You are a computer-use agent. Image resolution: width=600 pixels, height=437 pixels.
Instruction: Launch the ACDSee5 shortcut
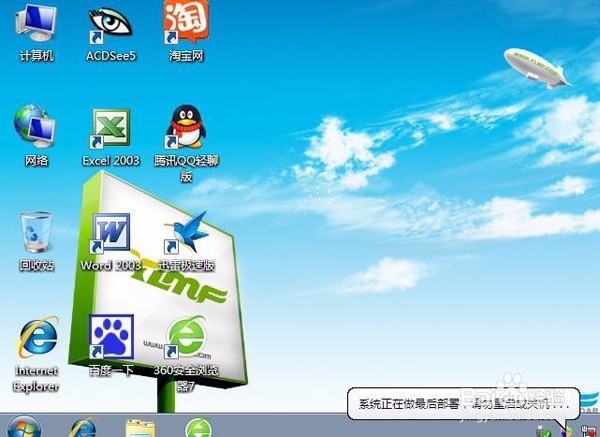[111, 33]
